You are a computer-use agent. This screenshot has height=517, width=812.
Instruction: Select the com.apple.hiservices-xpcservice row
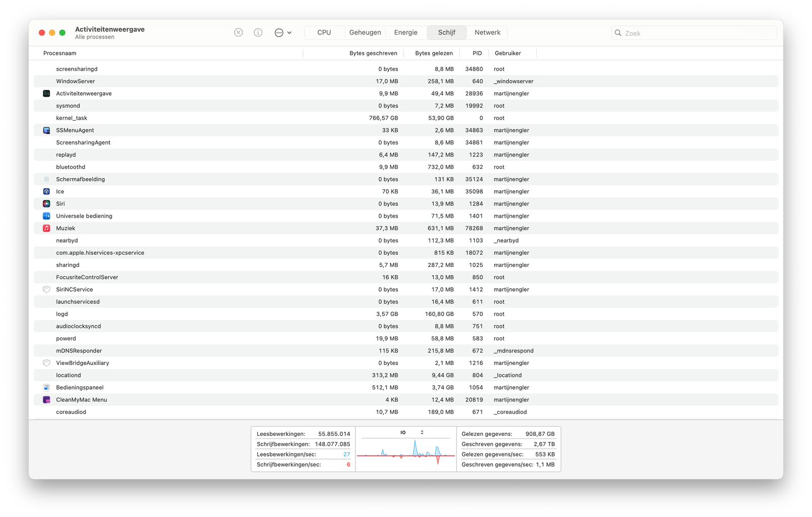pos(406,253)
